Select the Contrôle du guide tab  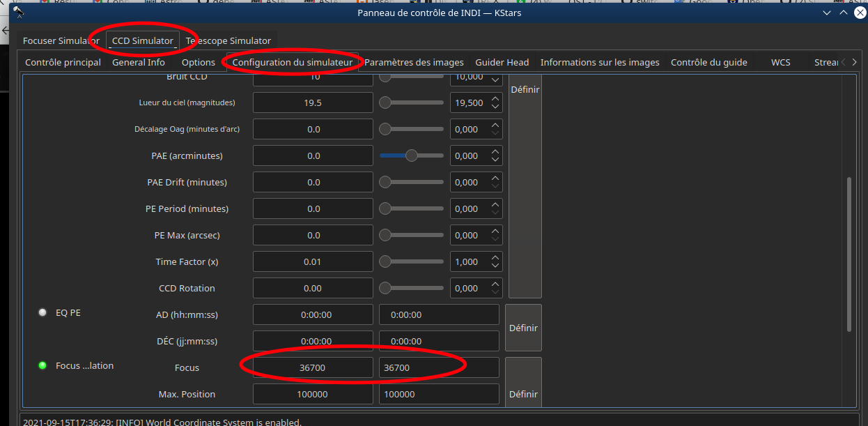[x=709, y=62]
